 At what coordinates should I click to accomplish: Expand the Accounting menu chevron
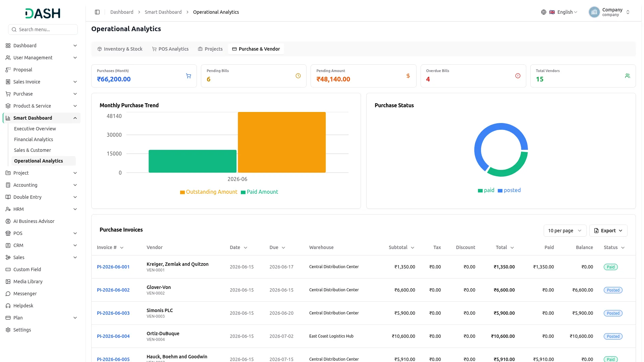(75, 185)
